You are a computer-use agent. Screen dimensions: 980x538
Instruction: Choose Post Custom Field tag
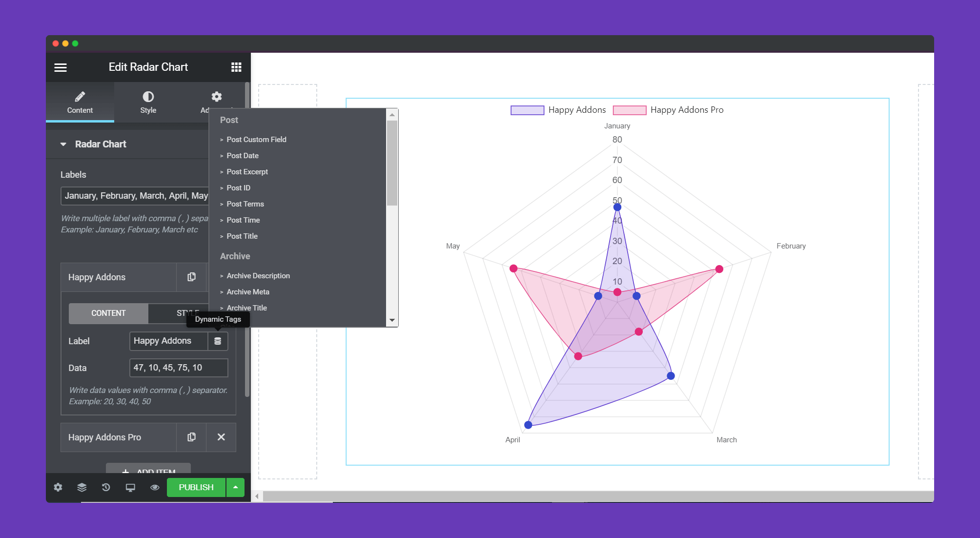(256, 140)
